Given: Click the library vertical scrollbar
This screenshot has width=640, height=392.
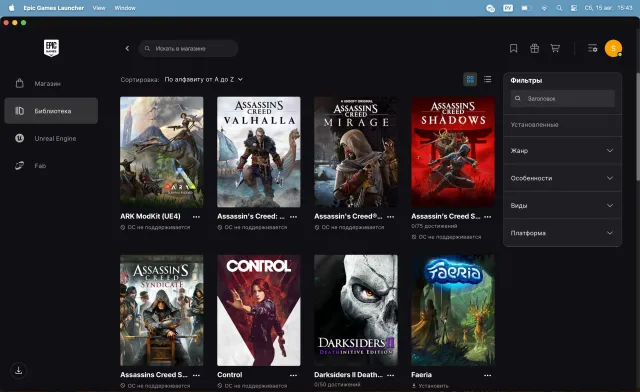Looking at the screenshot, I should tap(638, 127).
